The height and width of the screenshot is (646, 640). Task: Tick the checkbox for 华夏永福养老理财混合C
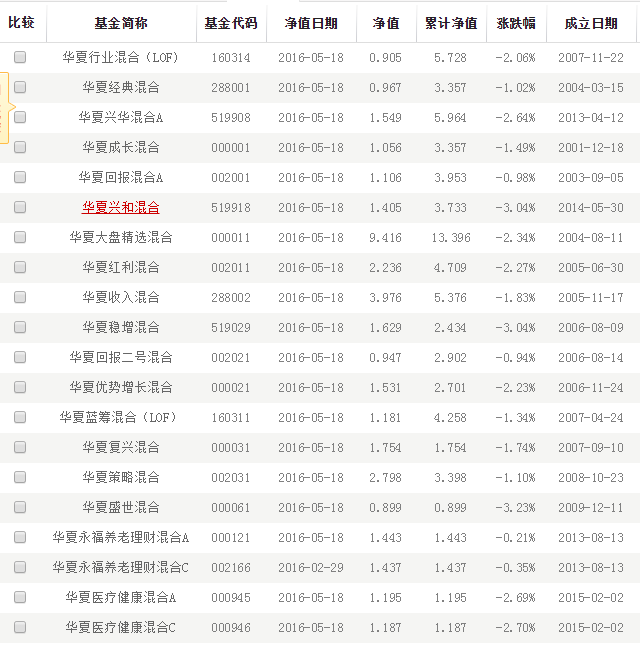20,567
